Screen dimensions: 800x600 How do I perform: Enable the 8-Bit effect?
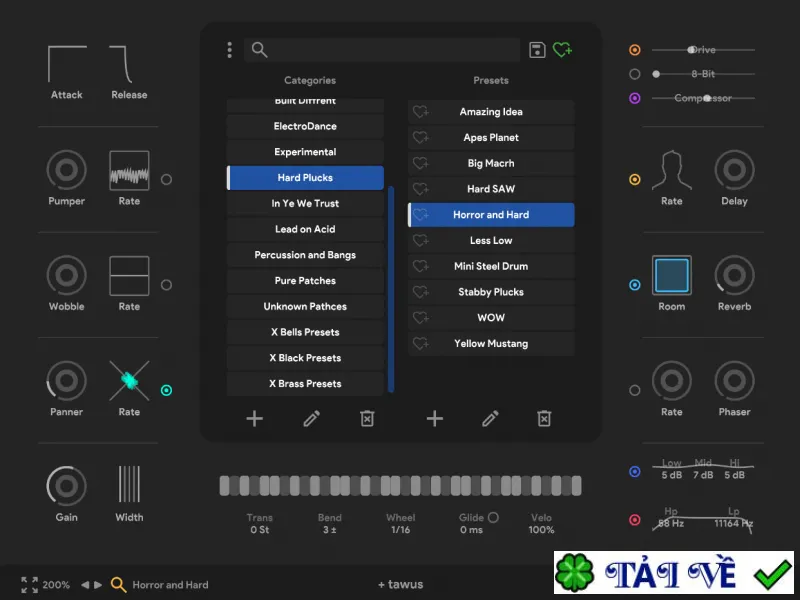635,74
